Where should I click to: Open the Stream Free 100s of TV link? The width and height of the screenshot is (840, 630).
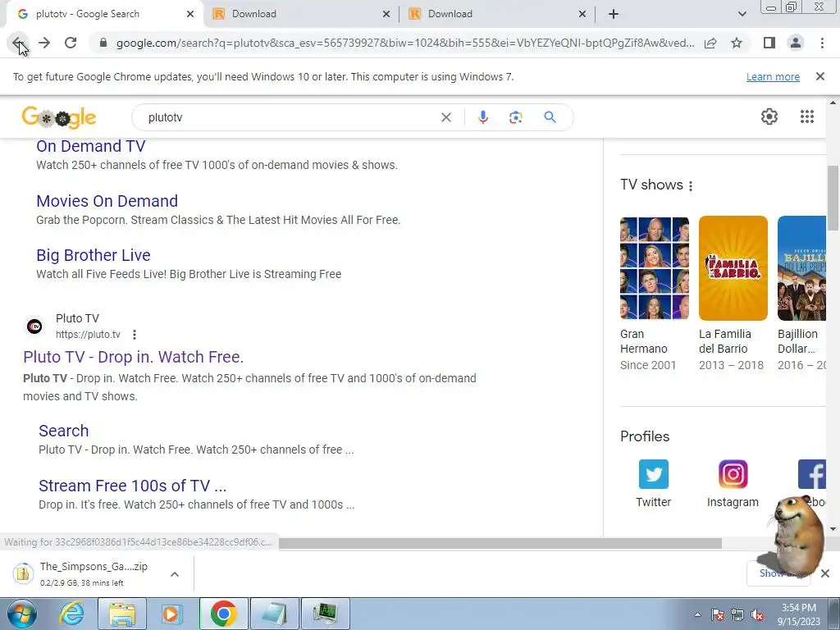[x=133, y=486]
